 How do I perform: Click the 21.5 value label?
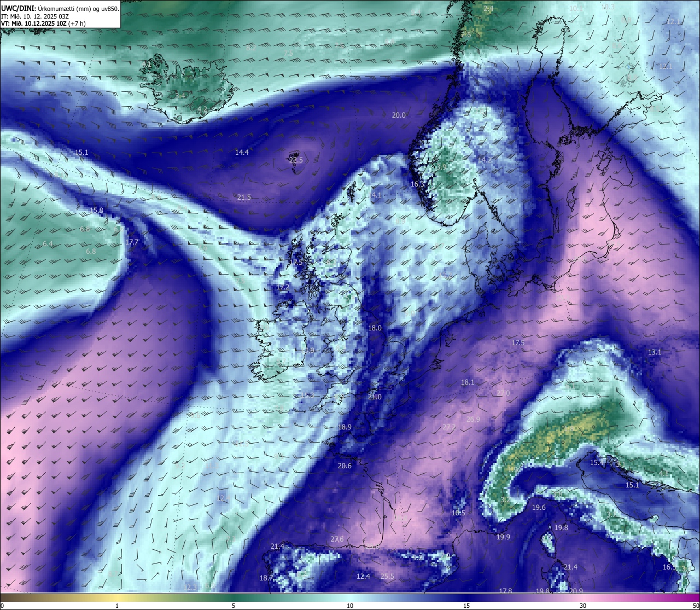point(244,197)
